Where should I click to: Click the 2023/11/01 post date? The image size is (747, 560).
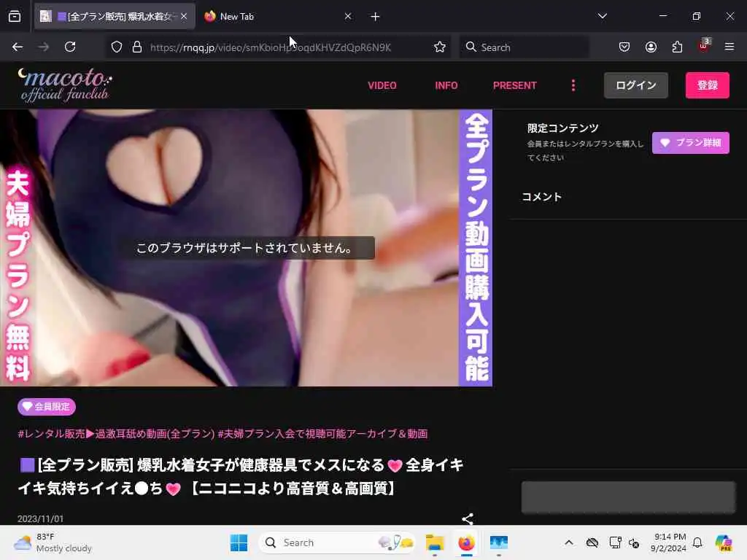point(41,518)
